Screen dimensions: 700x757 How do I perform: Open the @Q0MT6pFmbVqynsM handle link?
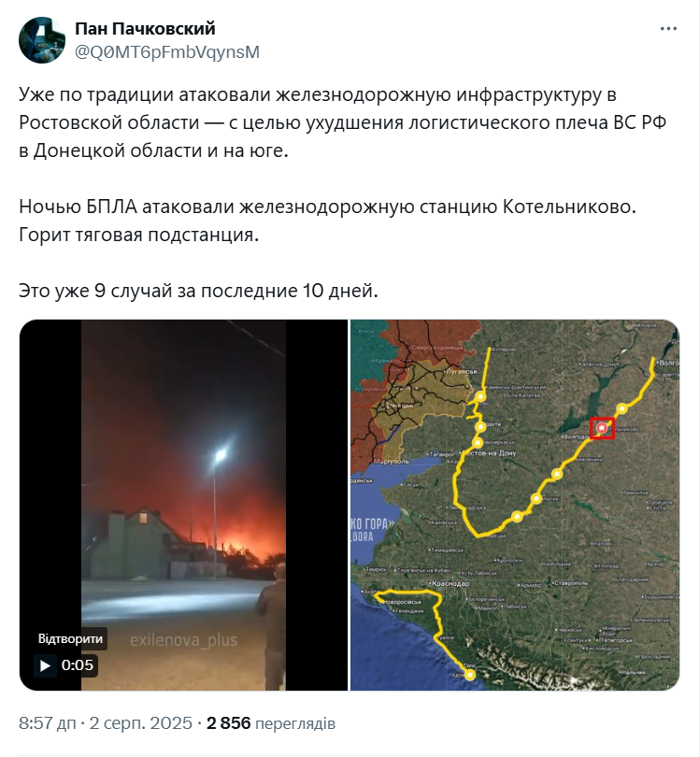pos(167,51)
